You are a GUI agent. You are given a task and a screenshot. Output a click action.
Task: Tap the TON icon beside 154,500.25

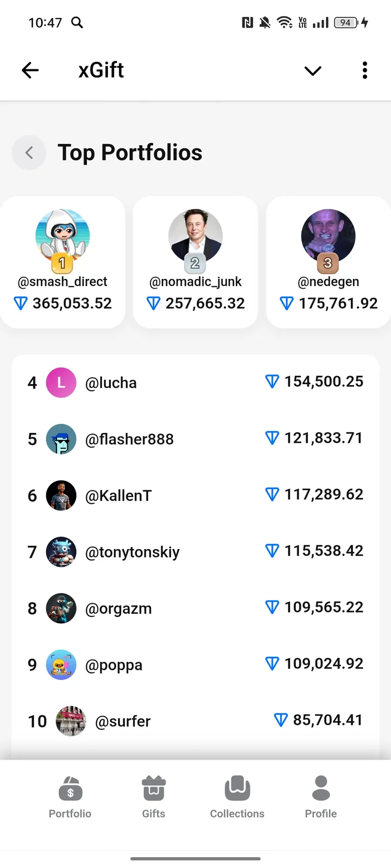(272, 382)
